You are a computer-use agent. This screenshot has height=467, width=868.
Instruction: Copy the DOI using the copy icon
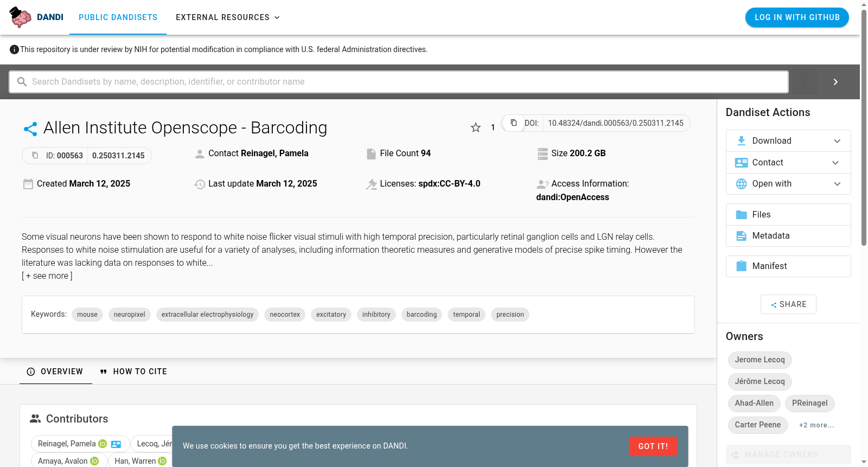tap(513, 123)
